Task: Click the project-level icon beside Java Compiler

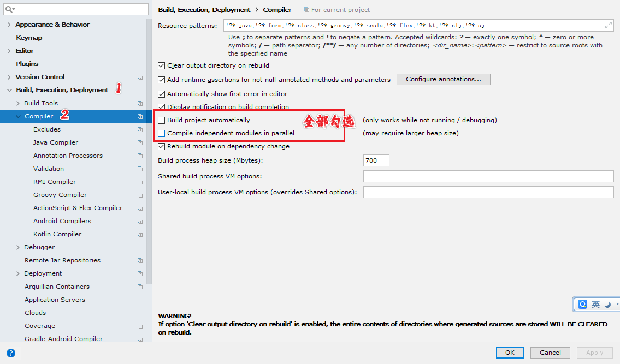Action: click(x=140, y=142)
